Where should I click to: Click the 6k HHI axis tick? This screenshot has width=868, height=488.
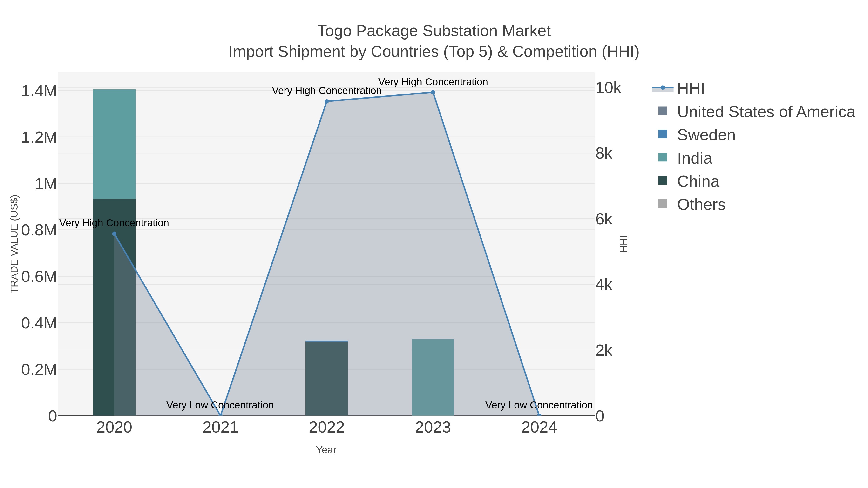(604, 219)
